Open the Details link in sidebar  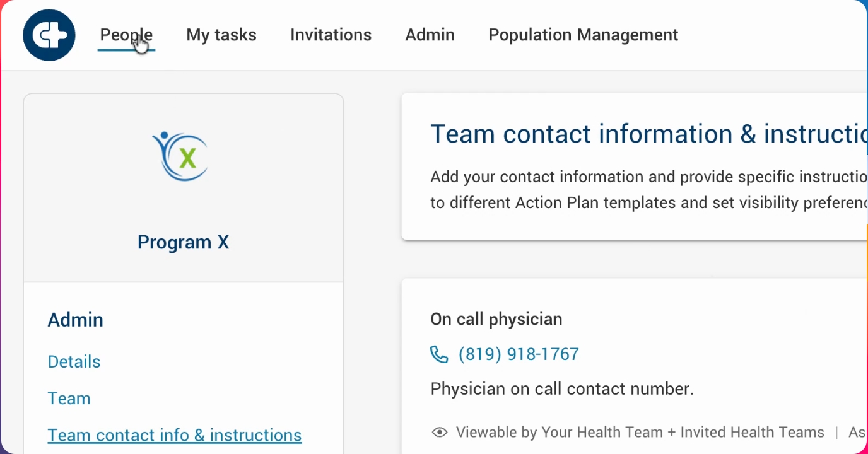click(x=74, y=362)
